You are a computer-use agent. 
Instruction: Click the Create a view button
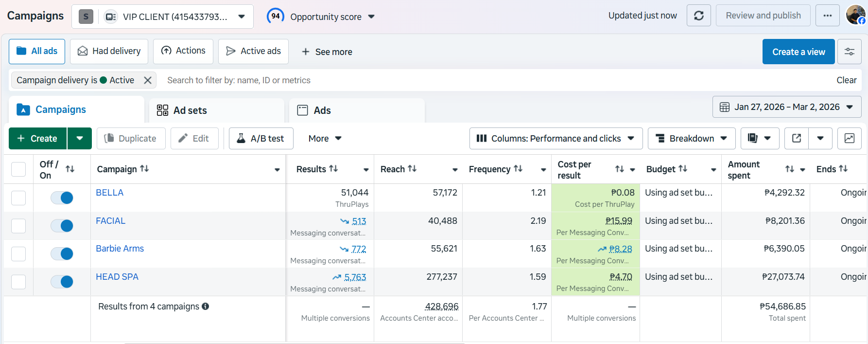click(798, 52)
